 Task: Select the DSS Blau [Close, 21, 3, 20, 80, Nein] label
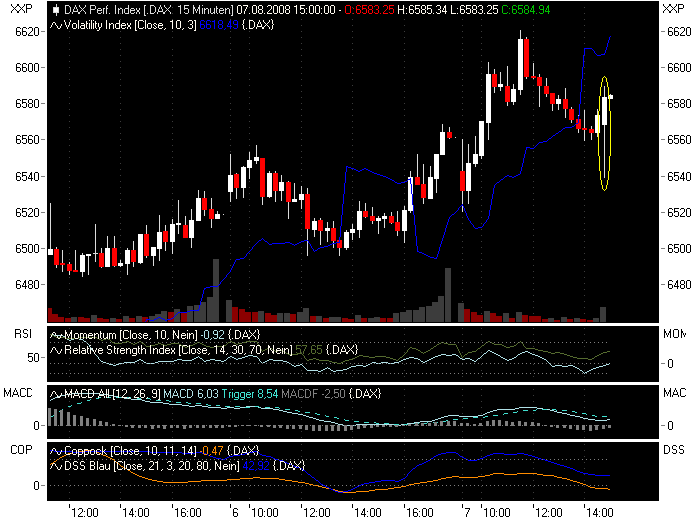click(152, 466)
